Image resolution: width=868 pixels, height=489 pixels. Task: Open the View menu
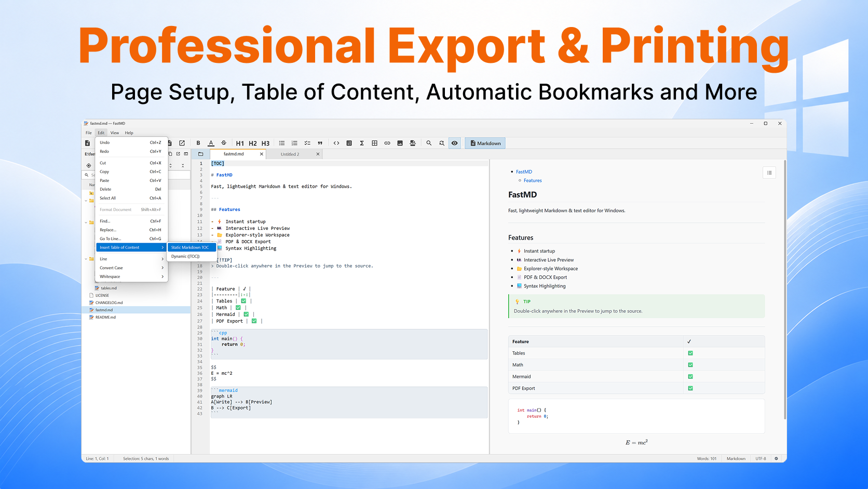click(x=115, y=133)
